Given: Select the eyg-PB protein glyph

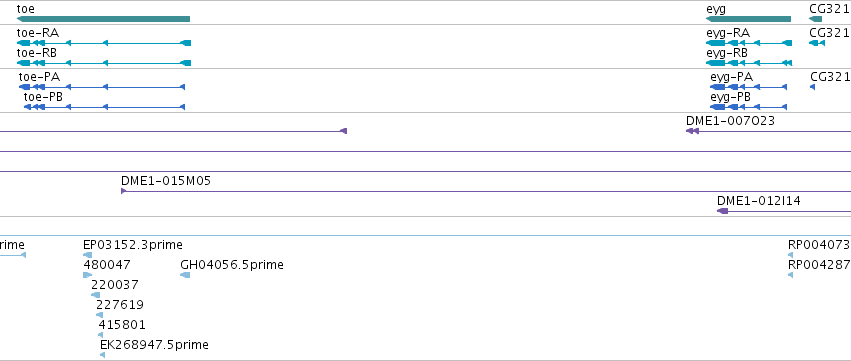Looking at the screenshot, I should coord(748,107).
